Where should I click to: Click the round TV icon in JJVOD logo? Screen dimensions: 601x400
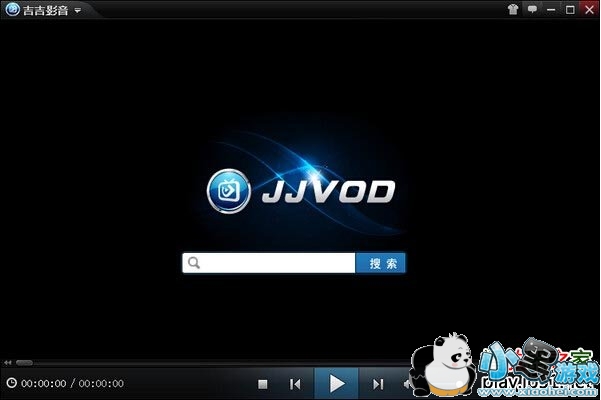pyautogui.click(x=229, y=191)
